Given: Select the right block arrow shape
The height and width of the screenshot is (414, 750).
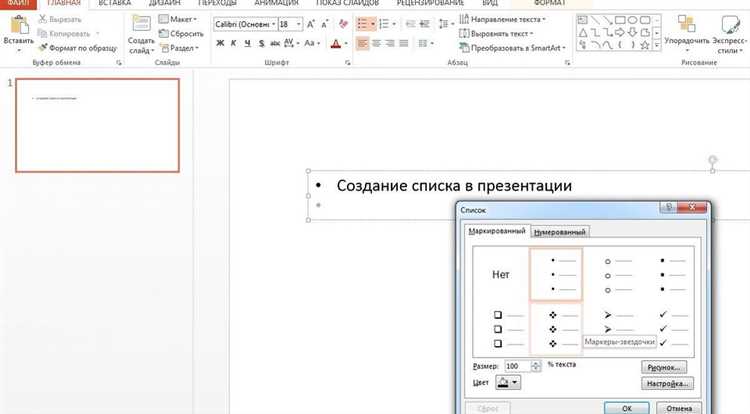Looking at the screenshot, I should [x=620, y=33].
